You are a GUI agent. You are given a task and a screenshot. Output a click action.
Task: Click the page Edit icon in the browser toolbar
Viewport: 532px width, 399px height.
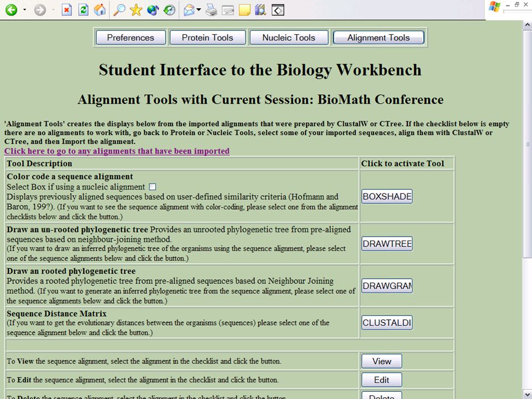pos(228,10)
